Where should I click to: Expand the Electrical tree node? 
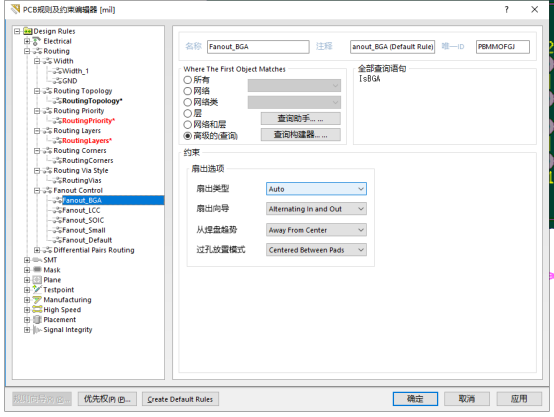[27, 41]
